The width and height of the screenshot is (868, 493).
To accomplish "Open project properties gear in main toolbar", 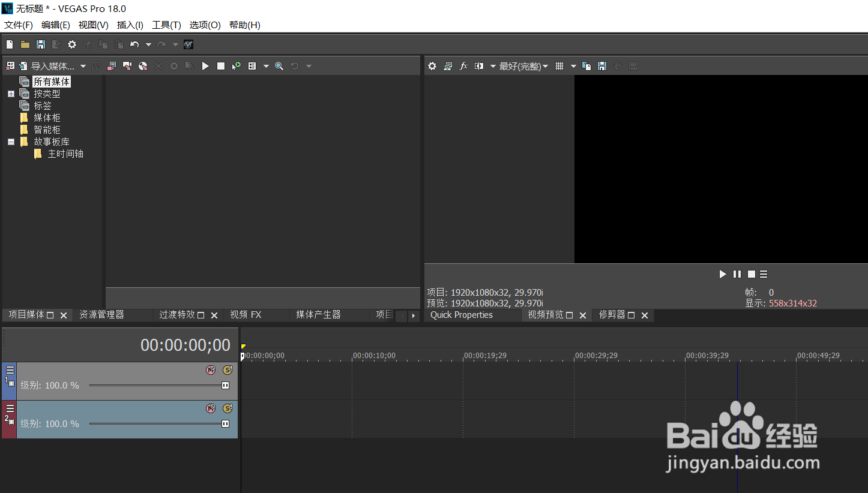I will pyautogui.click(x=72, y=44).
